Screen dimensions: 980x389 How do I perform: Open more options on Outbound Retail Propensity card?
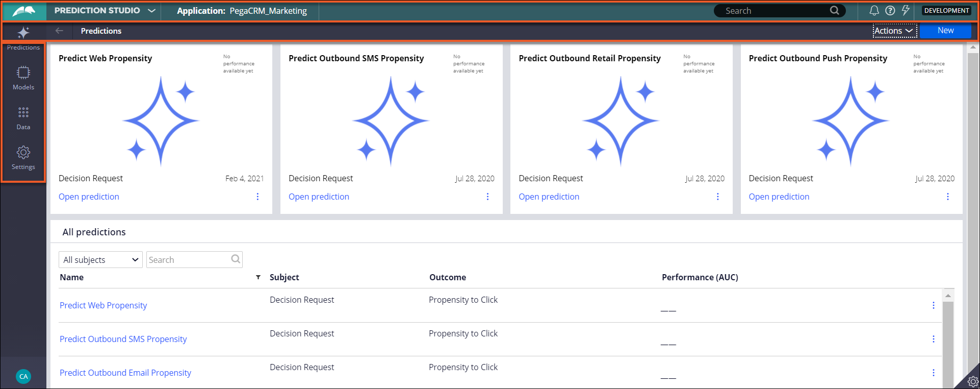(x=717, y=197)
